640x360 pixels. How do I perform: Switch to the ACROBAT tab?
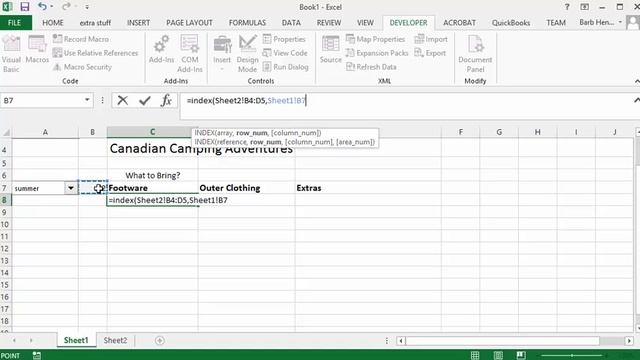tap(459, 23)
